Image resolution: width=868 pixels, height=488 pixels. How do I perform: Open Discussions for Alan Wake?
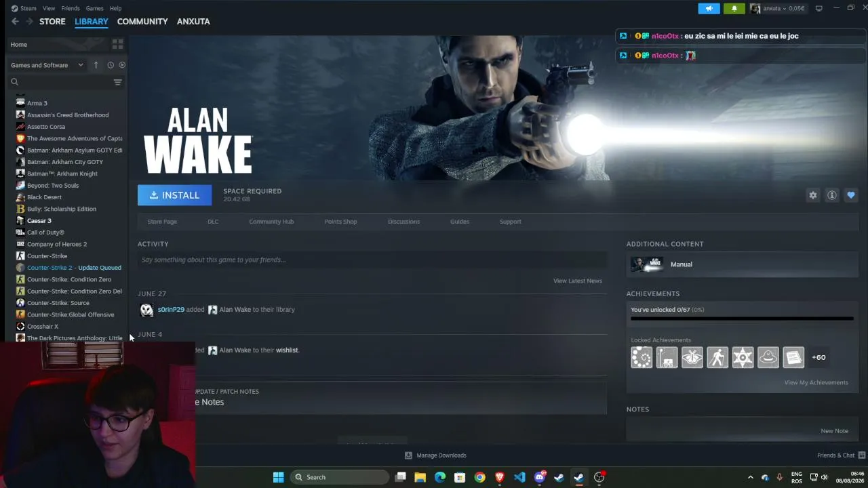tap(403, 222)
